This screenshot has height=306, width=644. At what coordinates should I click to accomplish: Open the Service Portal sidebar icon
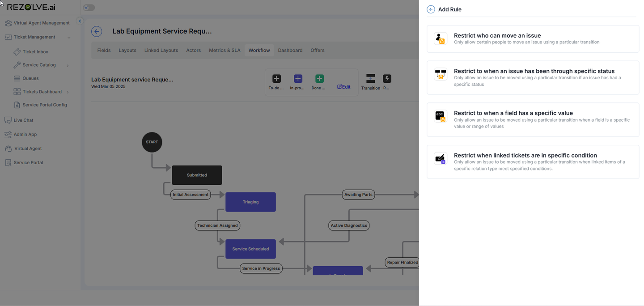tap(8, 162)
